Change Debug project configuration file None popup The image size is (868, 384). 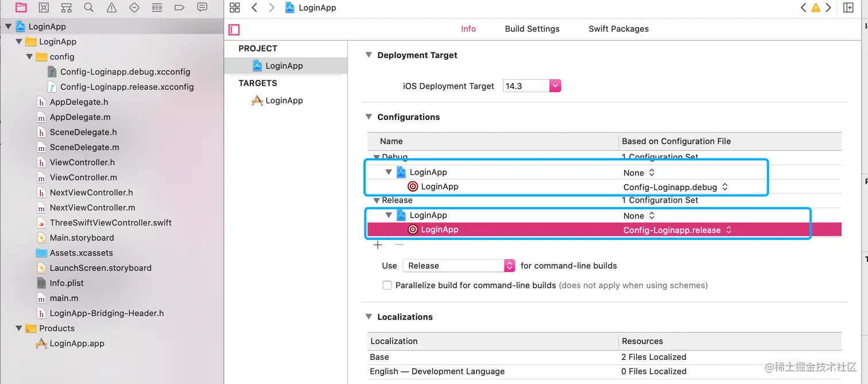(x=639, y=173)
